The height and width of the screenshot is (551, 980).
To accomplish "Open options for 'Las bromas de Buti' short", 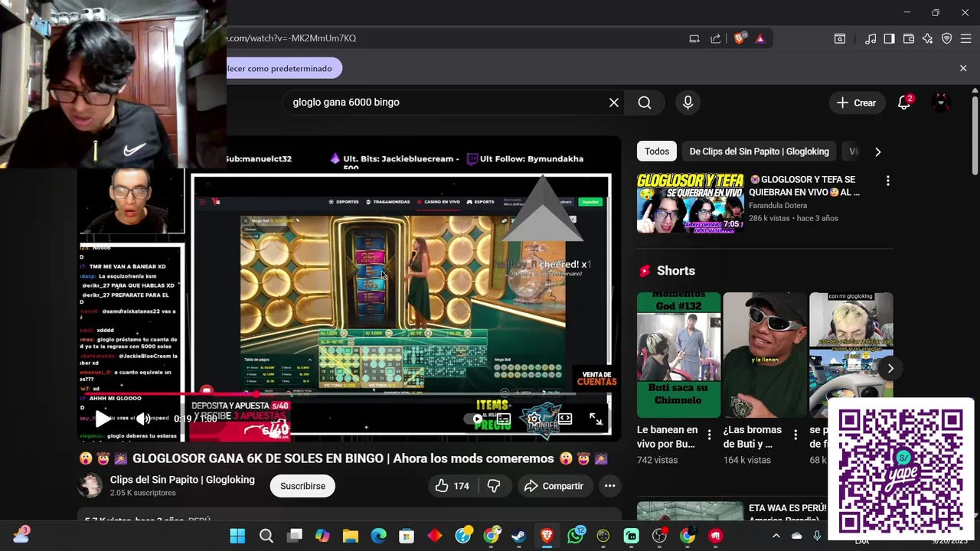I will pyautogui.click(x=795, y=435).
